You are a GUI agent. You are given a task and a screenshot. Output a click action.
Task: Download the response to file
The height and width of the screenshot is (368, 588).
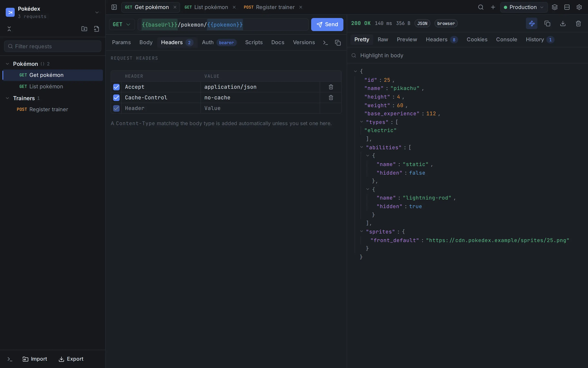click(x=563, y=23)
